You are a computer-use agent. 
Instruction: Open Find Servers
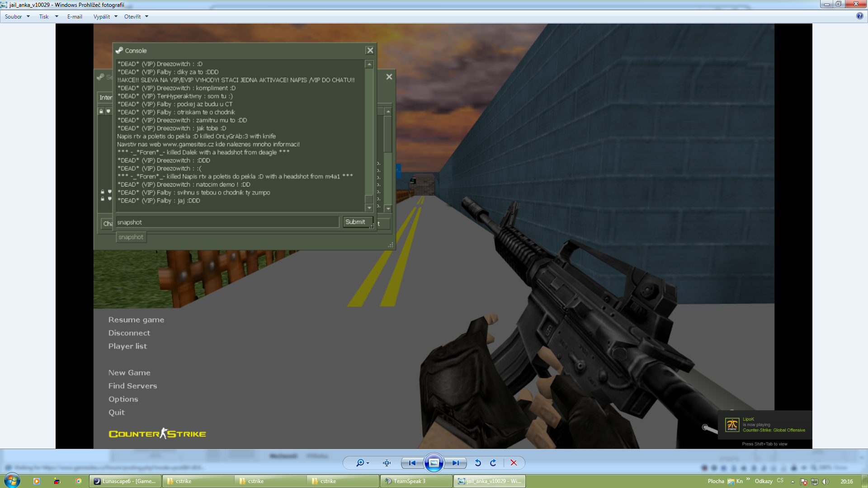pos(132,386)
